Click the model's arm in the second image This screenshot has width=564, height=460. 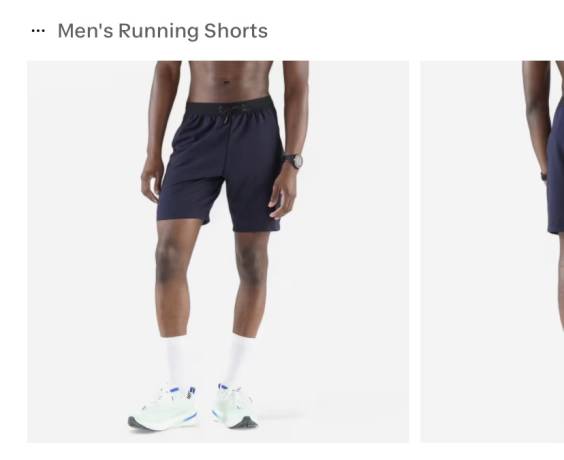[537, 119]
